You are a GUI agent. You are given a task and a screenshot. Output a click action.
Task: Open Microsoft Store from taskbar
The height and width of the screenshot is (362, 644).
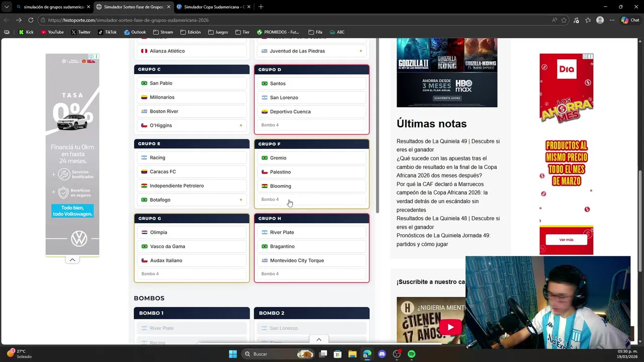click(x=338, y=354)
